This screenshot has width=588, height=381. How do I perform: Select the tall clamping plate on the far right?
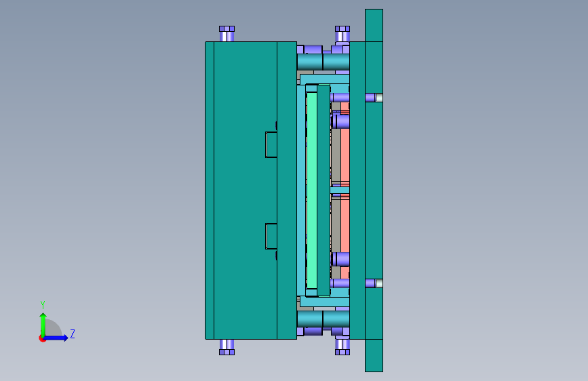[374, 190]
